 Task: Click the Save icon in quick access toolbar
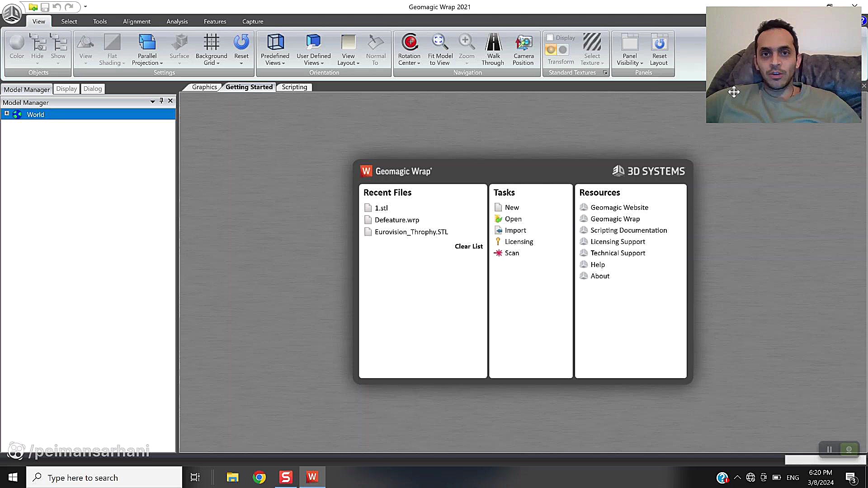45,7
